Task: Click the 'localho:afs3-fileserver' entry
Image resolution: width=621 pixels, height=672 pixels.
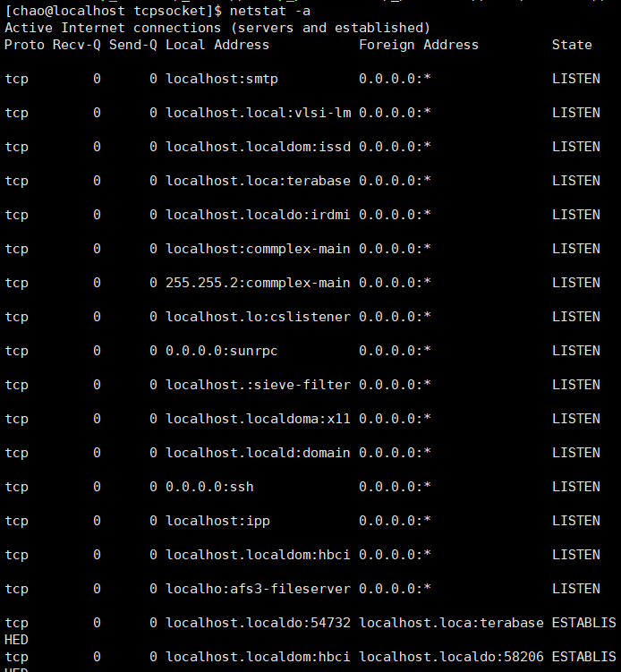Action: point(259,589)
